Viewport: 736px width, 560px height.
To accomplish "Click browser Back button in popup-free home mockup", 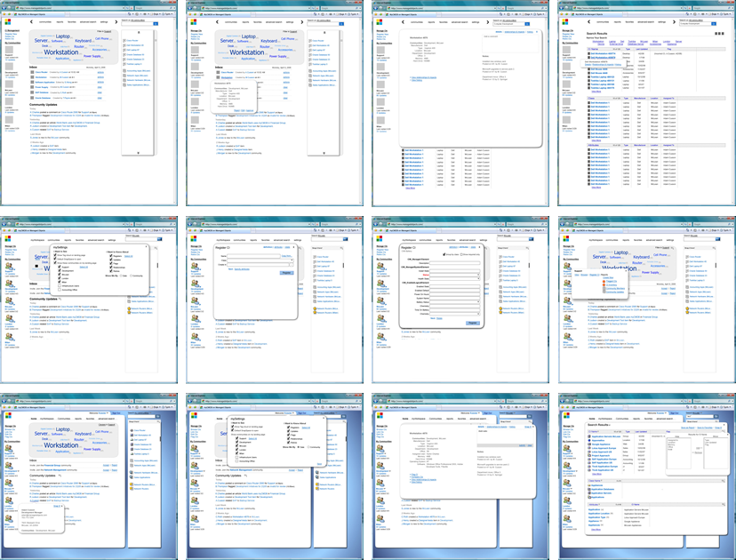I will [x=4, y=8].
